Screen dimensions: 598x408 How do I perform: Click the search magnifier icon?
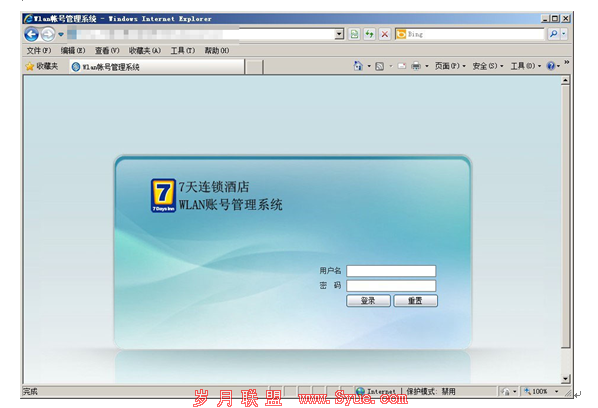[x=553, y=34]
